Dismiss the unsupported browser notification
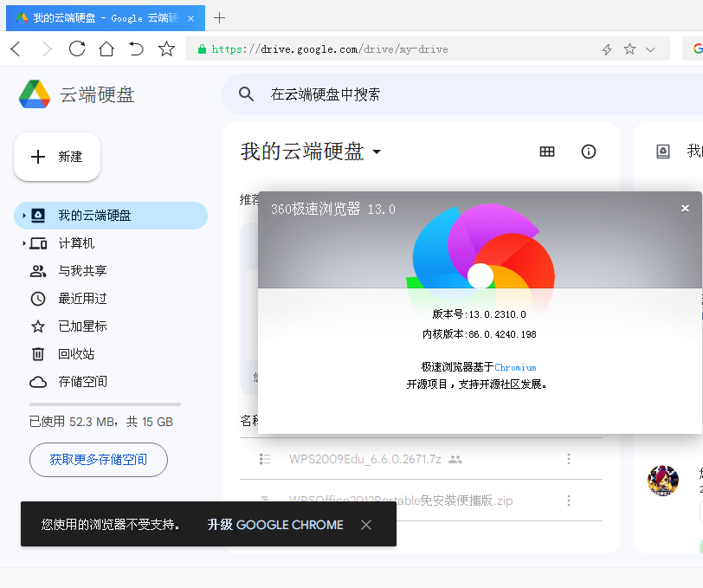This screenshot has width=703, height=588. [x=366, y=525]
